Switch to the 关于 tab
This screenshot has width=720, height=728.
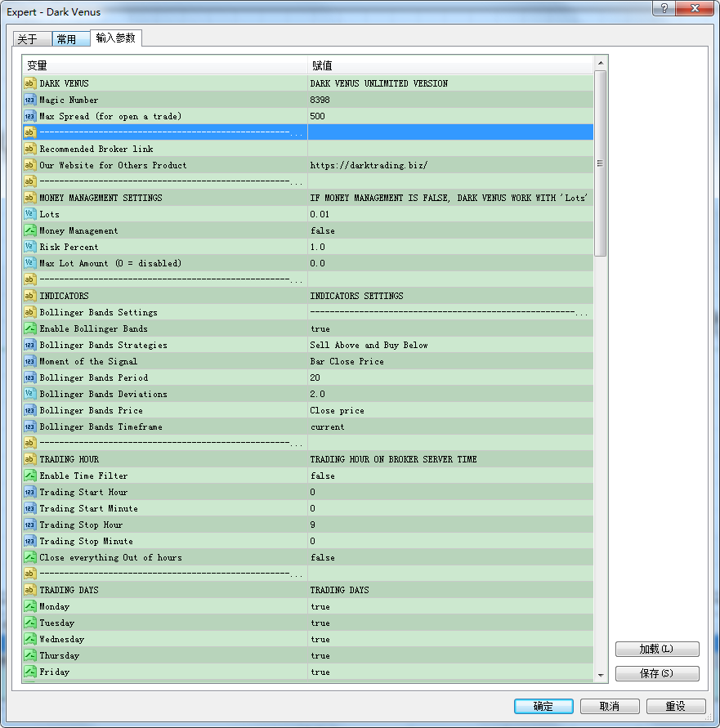(x=29, y=39)
